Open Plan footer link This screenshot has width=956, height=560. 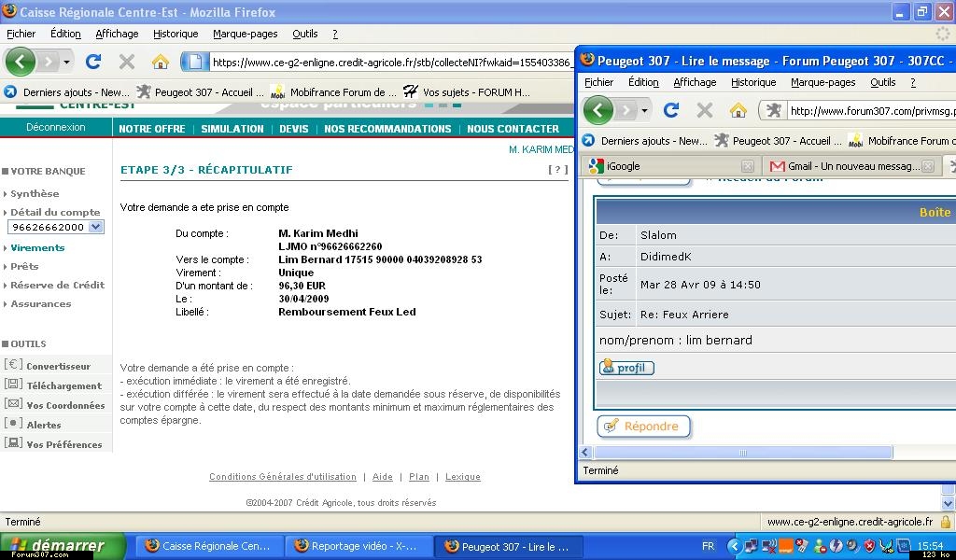click(419, 477)
